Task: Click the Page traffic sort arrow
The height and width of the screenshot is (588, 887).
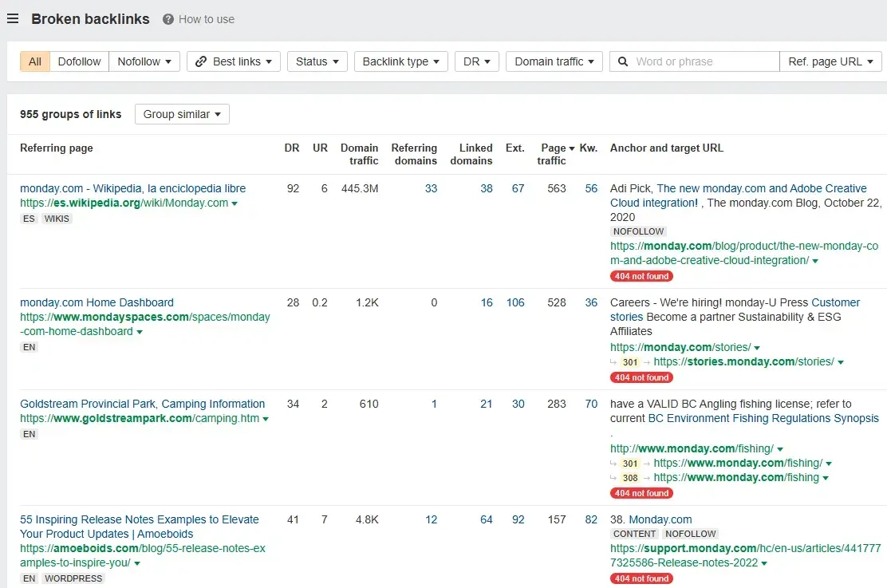Action: click(570, 148)
